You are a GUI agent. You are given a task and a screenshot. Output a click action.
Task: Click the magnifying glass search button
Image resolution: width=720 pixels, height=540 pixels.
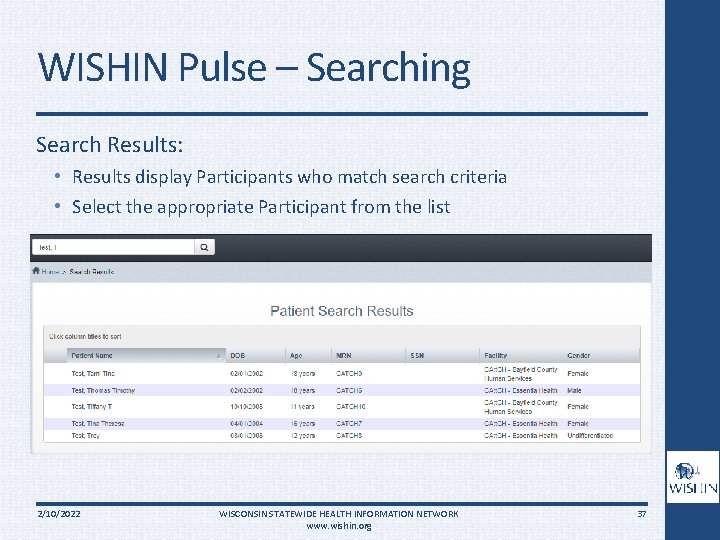click(204, 247)
